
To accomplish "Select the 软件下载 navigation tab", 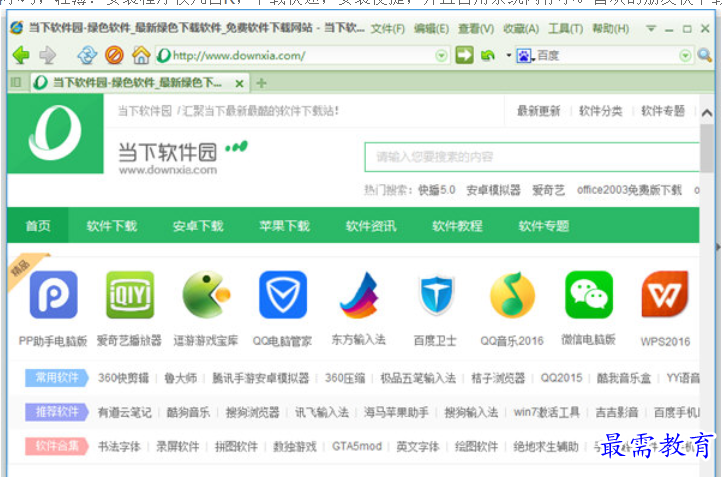I will pyautogui.click(x=112, y=226).
